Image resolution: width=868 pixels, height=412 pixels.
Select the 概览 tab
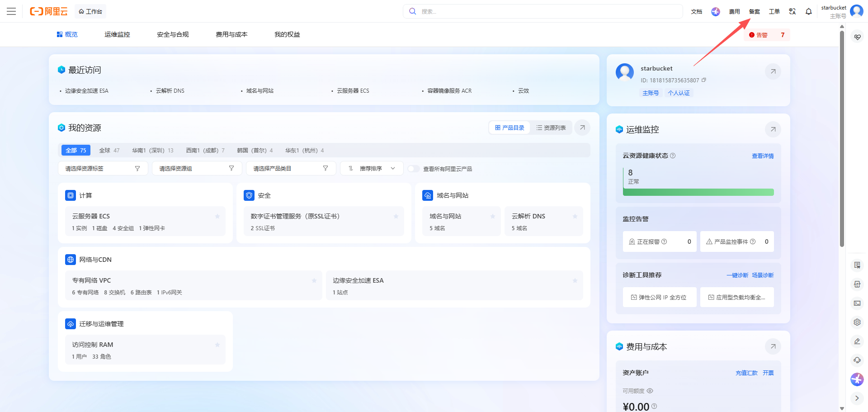click(x=67, y=34)
